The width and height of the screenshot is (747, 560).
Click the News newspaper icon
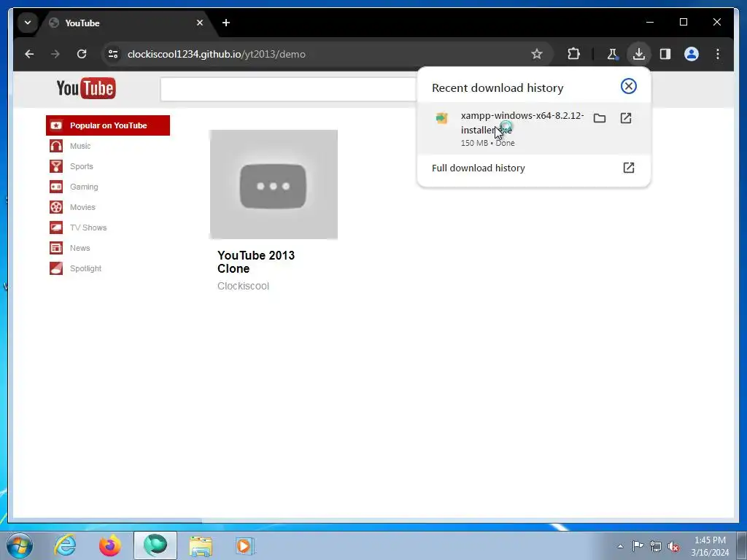pyautogui.click(x=56, y=248)
